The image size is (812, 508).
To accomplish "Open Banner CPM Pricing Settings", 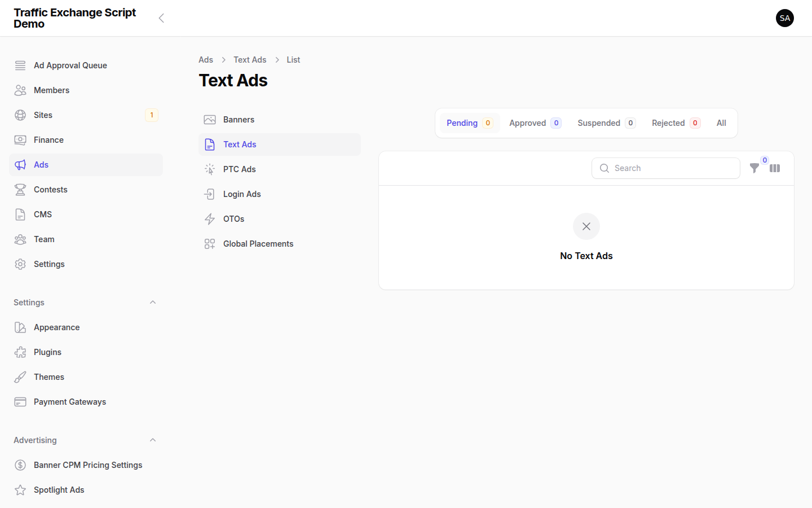I will (87, 465).
